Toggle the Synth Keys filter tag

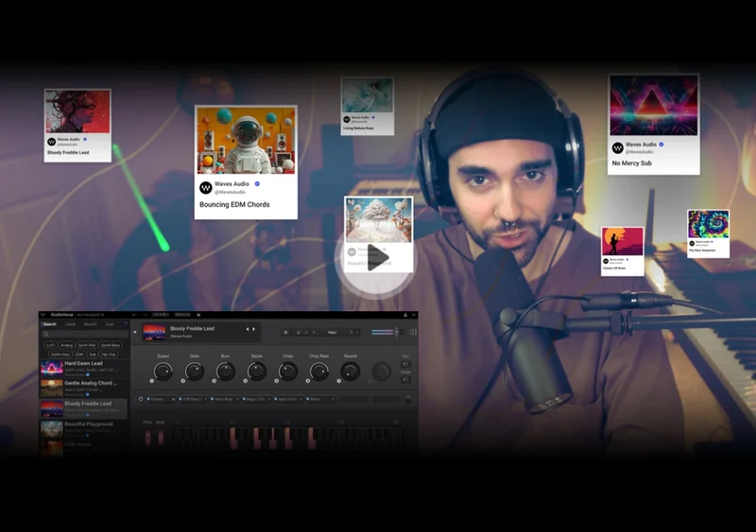tap(60, 354)
